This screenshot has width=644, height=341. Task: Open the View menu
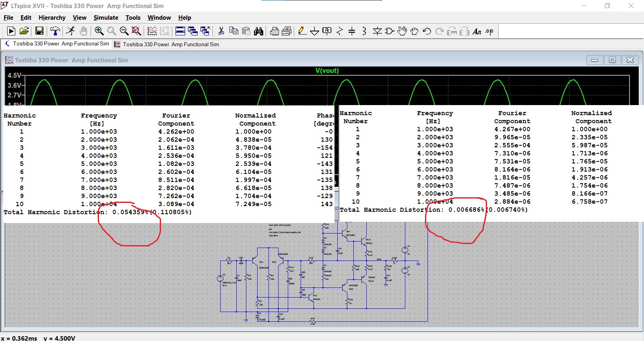[79, 18]
